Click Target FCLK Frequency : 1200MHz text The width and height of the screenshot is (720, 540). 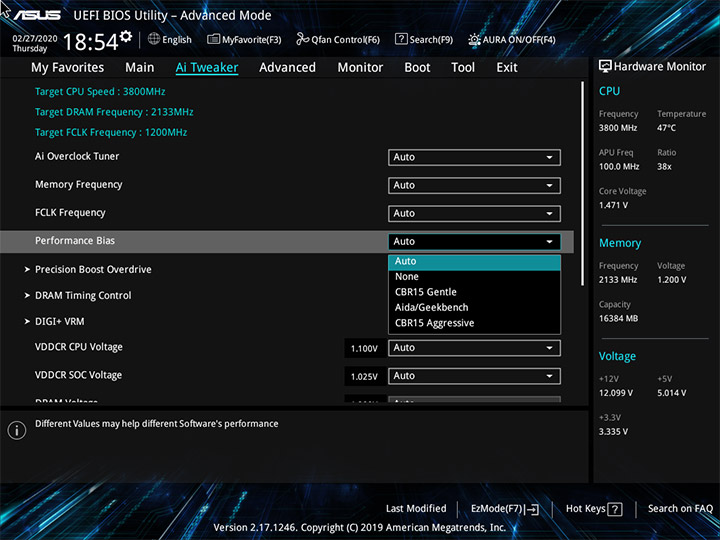111,132
